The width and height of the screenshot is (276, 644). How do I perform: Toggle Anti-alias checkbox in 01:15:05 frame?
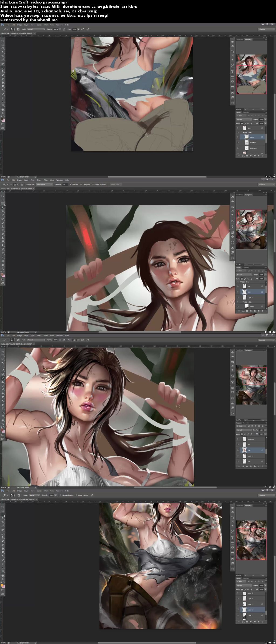pos(71,184)
